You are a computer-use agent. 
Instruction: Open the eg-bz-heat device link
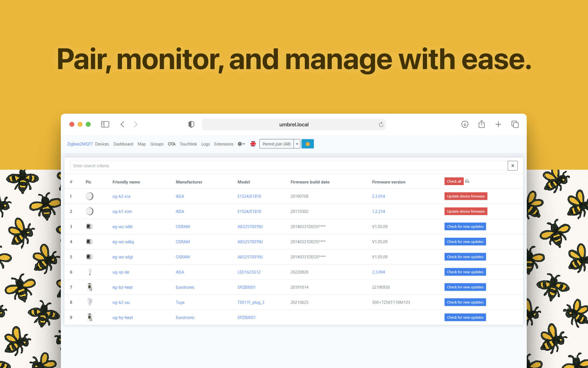122,287
